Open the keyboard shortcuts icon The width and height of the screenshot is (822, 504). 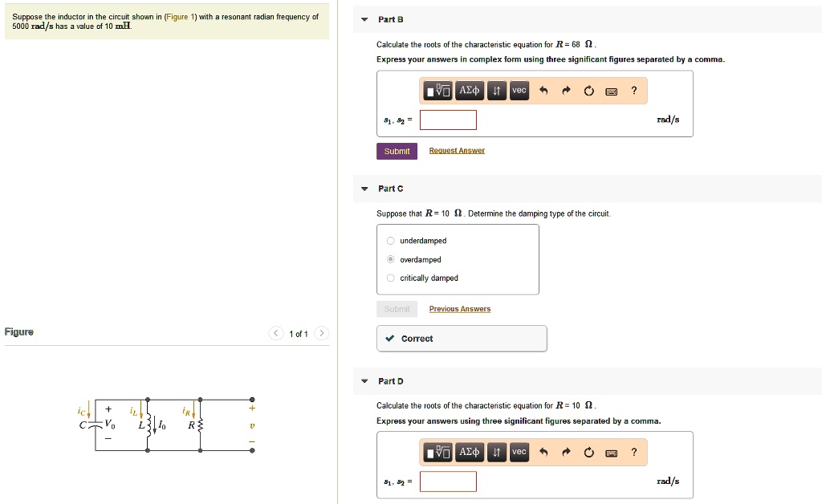(x=611, y=91)
